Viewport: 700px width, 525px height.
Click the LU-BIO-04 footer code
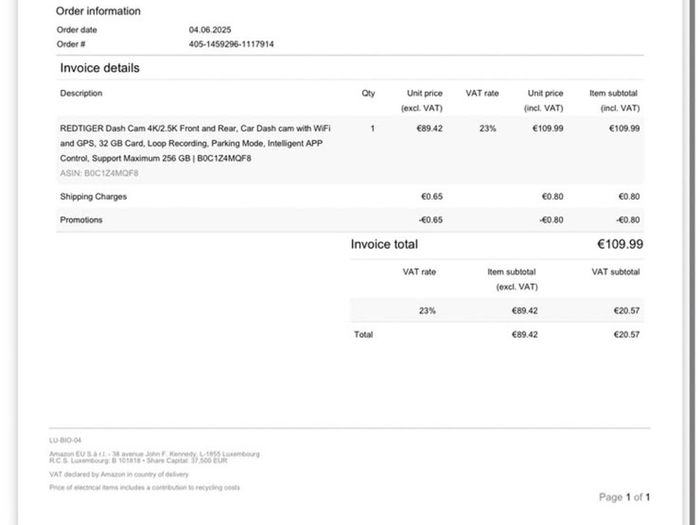pos(65,440)
